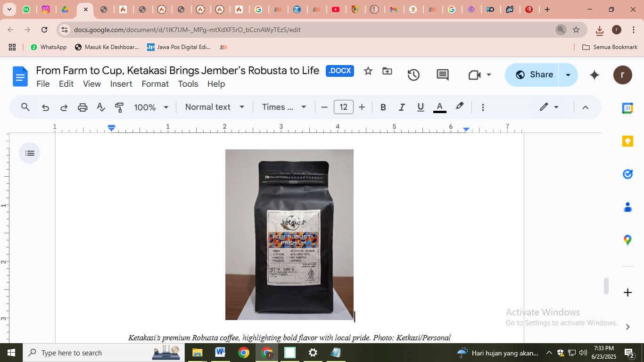This screenshot has height=362, width=644.
Task: Open the WhatsApp bookmark
Action: (x=49, y=47)
